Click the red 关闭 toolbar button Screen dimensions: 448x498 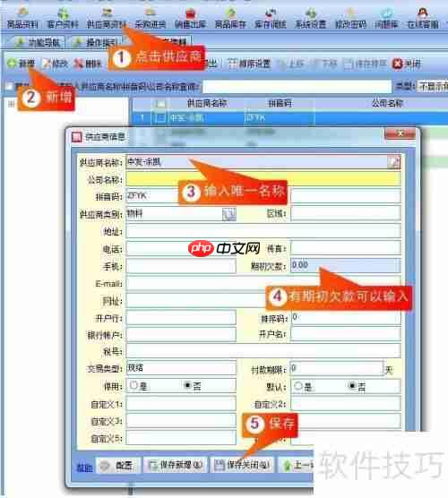407,64
